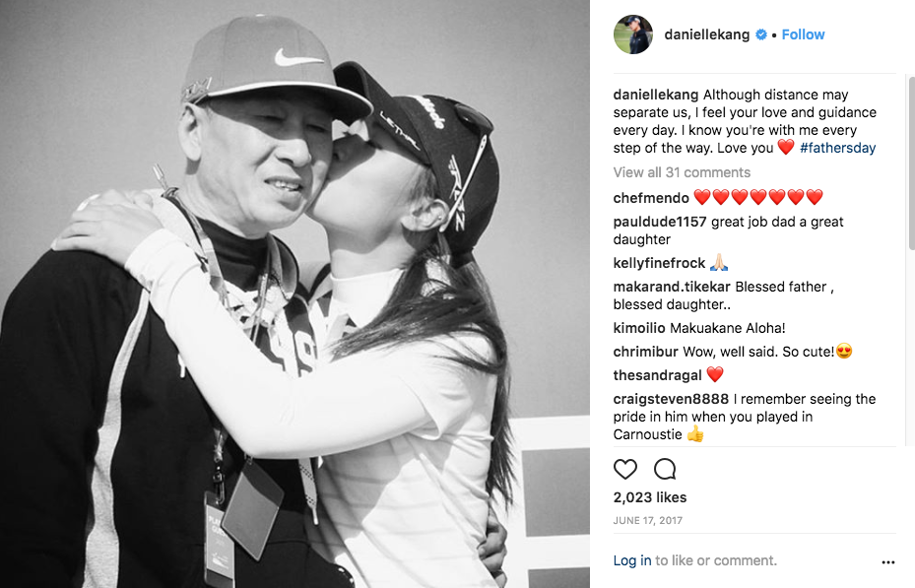Follow daniellekang's account
The width and height of the screenshot is (915, 588).
point(803,34)
